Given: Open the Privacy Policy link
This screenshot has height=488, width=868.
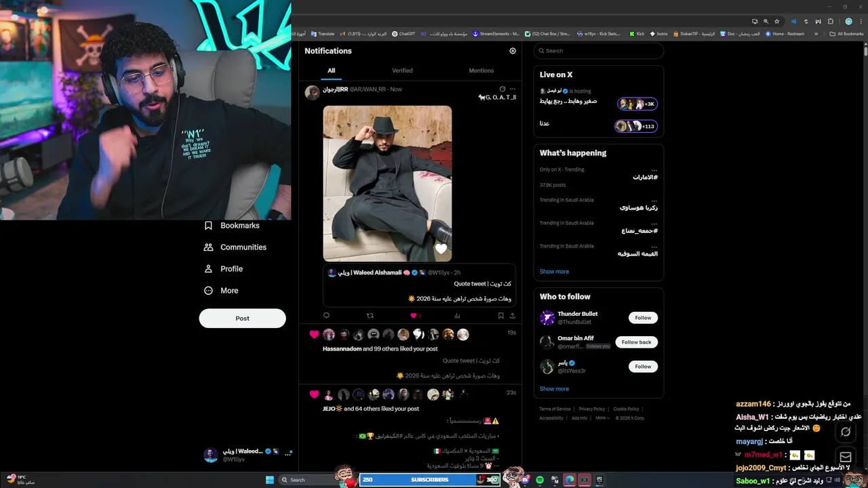Looking at the screenshot, I should (591, 409).
